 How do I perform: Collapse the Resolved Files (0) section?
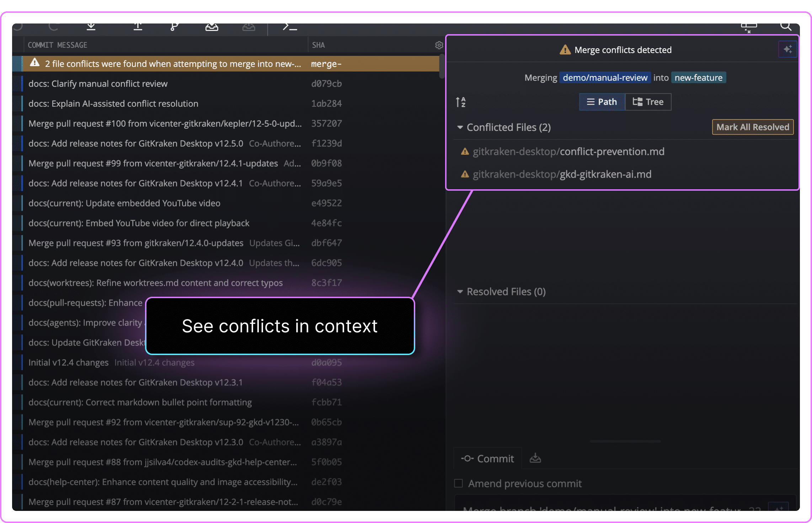coord(460,292)
